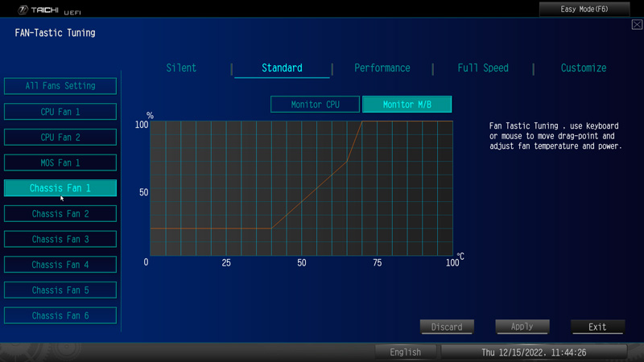Screen dimensions: 644x362
Task: Click the FAN-Tastic Tuning title
Action: pyautogui.click(x=55, y=33)
